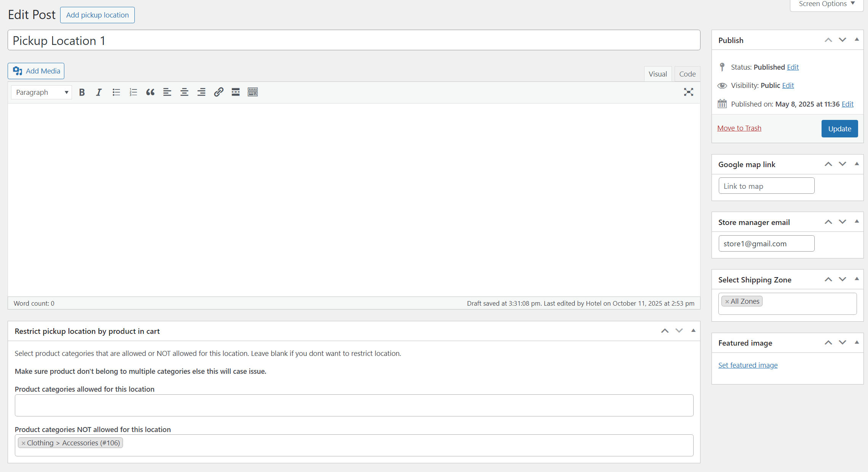Enable distraction-free fullscreen editor mode
The image size is (868, 472).
pos(688,92)
